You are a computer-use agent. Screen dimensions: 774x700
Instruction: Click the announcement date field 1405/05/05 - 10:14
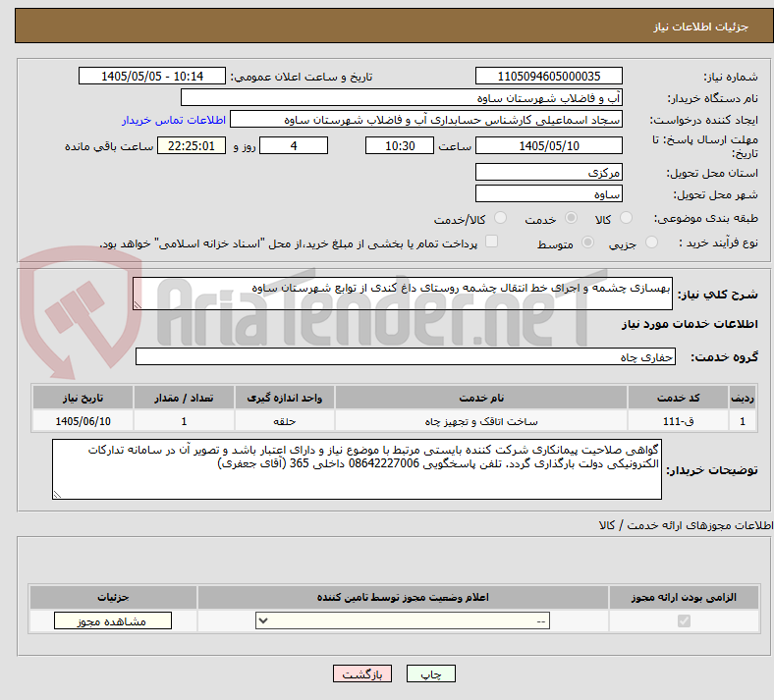point(152,76)
